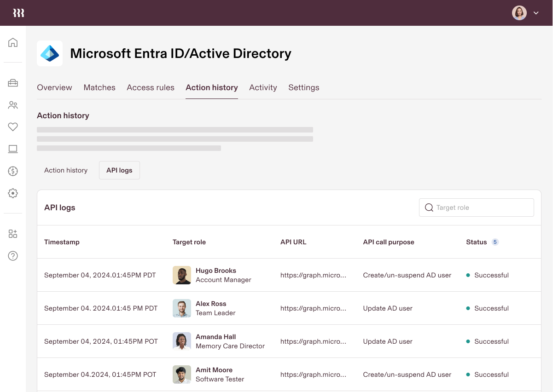Click Amit Moore's avatar photo
This screenshot has height=392, width=553.
click(x=182, y=375)
